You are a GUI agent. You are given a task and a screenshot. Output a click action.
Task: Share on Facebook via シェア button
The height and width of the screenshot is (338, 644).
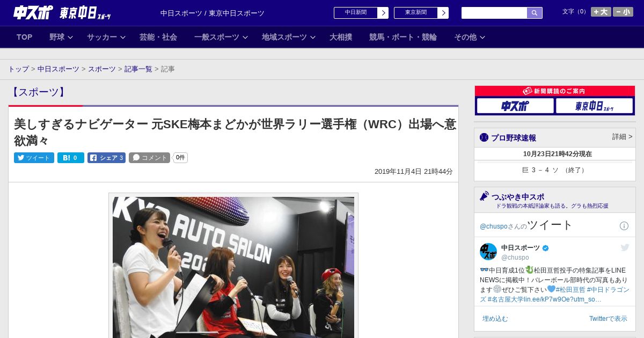tap(106, 158)
